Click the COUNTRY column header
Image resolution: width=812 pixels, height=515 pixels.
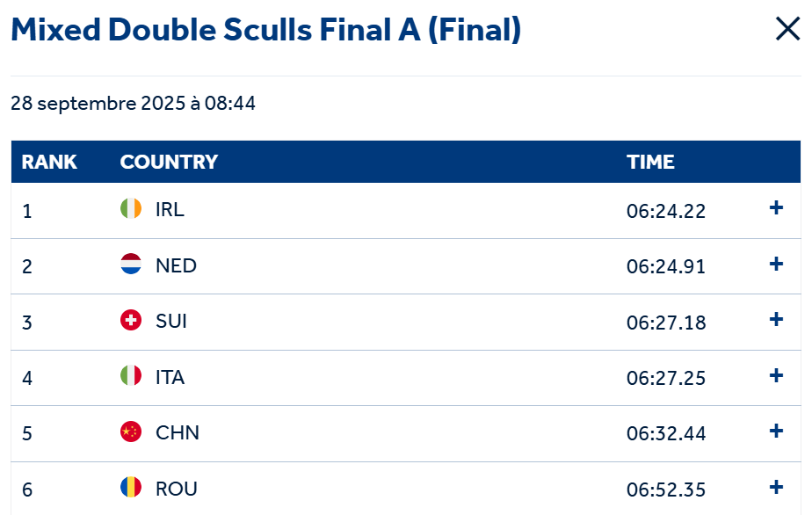point(169,162)
